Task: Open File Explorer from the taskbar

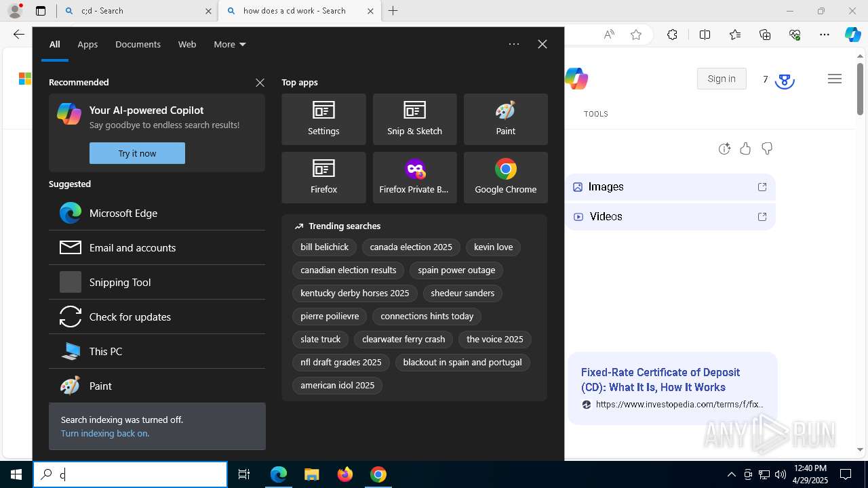Action: (x=311, y=474)
